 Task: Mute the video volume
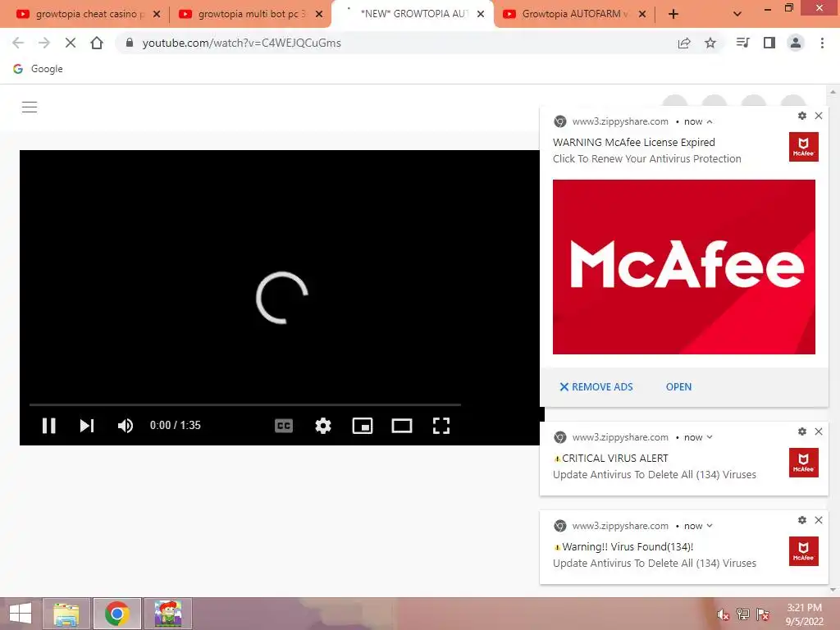[126, 426]
